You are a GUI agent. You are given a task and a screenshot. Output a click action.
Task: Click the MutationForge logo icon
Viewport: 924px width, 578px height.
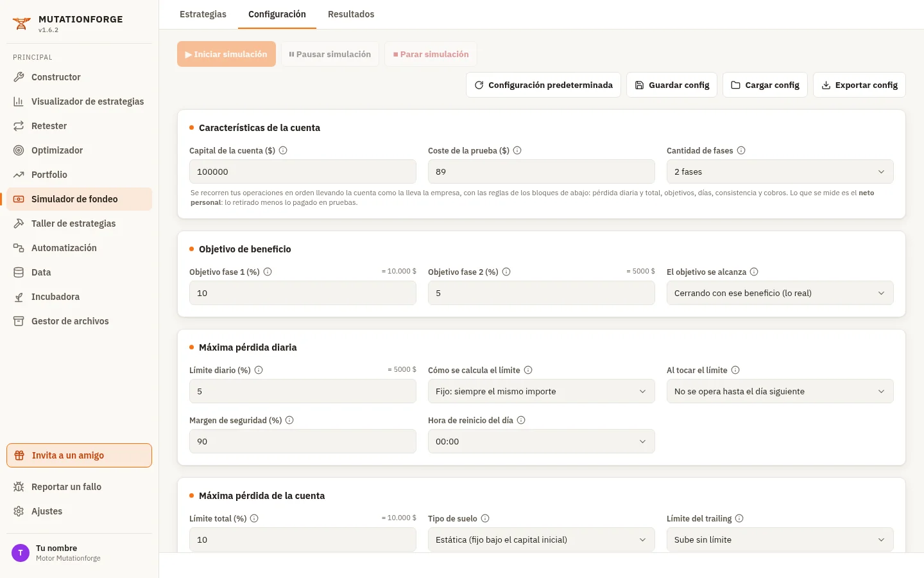[x=21, y=24]
